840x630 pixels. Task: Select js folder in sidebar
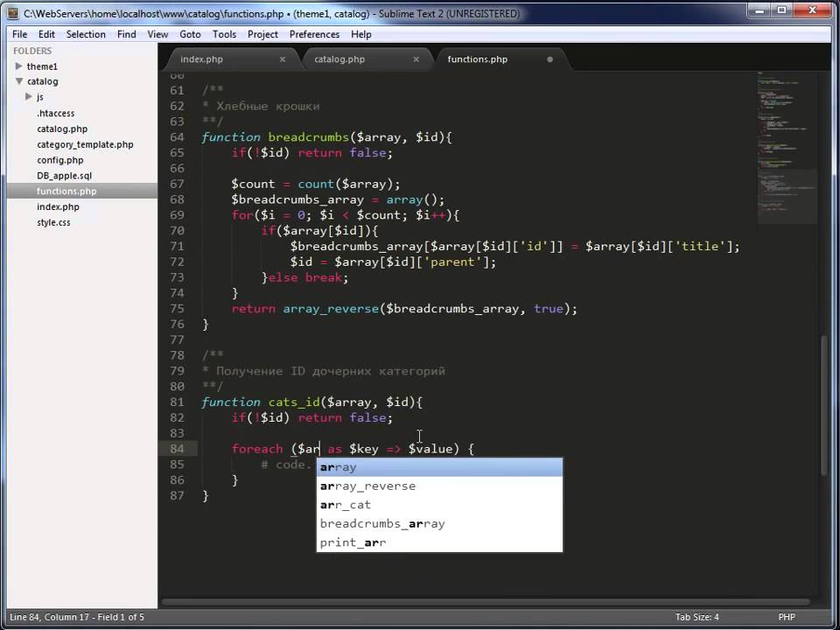[x=39, y=97]
